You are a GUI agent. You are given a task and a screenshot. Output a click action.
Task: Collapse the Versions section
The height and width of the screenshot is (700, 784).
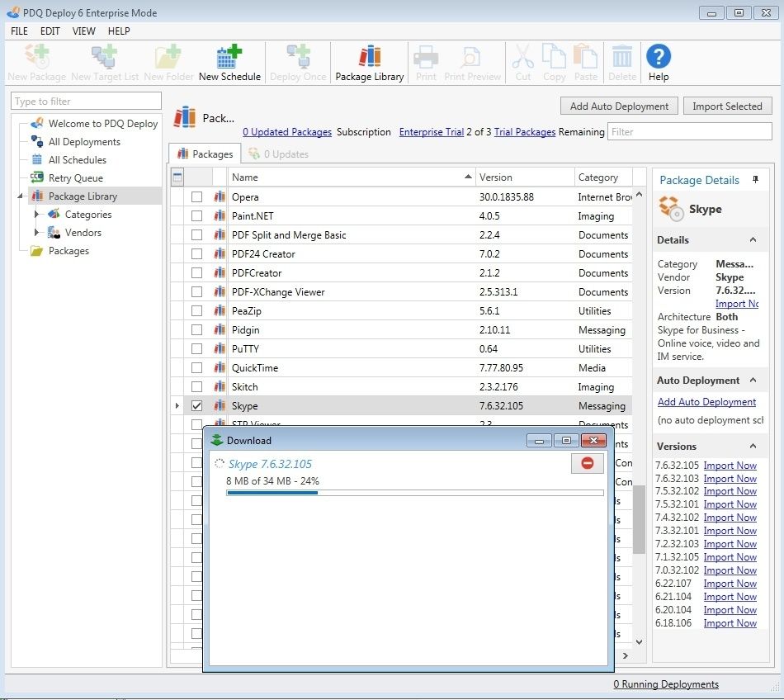point(753,446)
